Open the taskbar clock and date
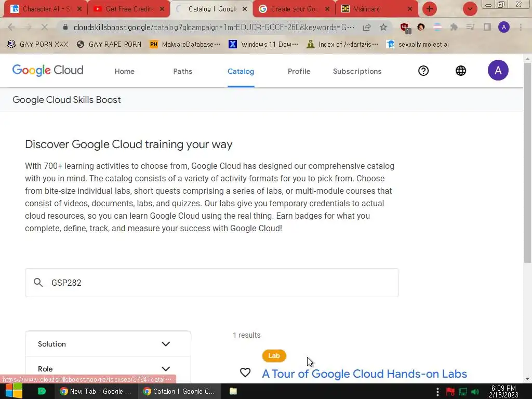Screen dimensions: 532x399 coord(503,391)
